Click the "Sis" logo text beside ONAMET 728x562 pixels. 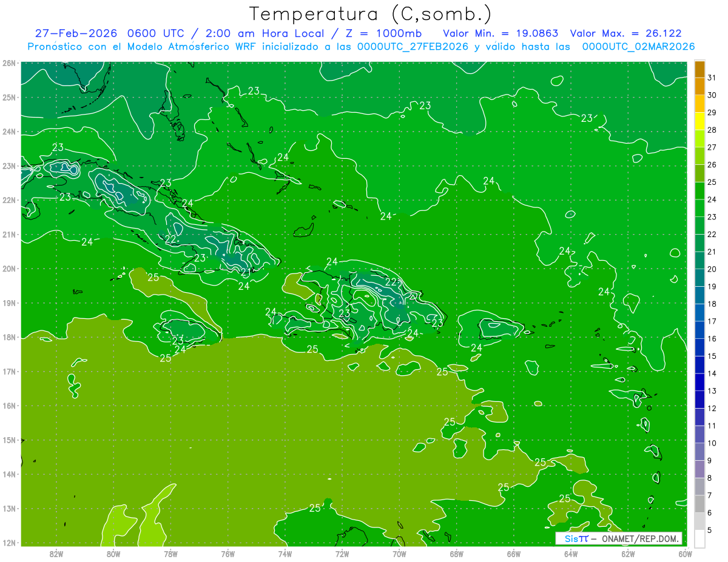pos(571,538)
